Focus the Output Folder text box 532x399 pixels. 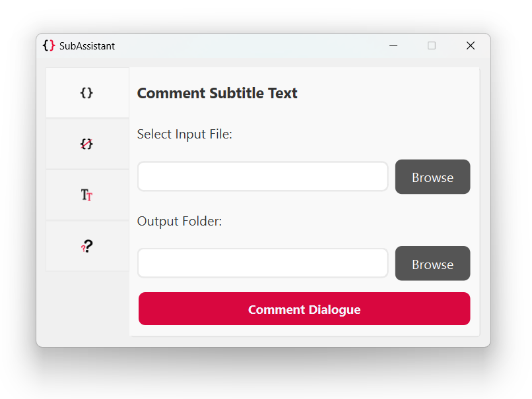click(263, 264)
